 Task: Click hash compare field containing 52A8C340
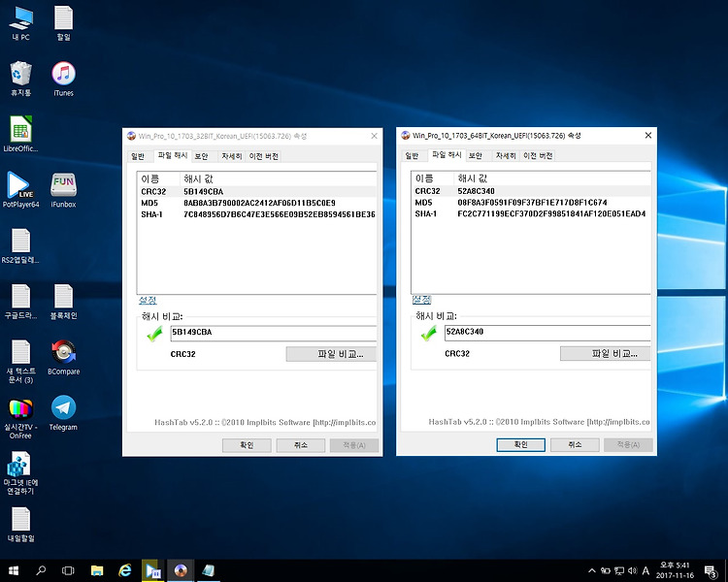547,333
